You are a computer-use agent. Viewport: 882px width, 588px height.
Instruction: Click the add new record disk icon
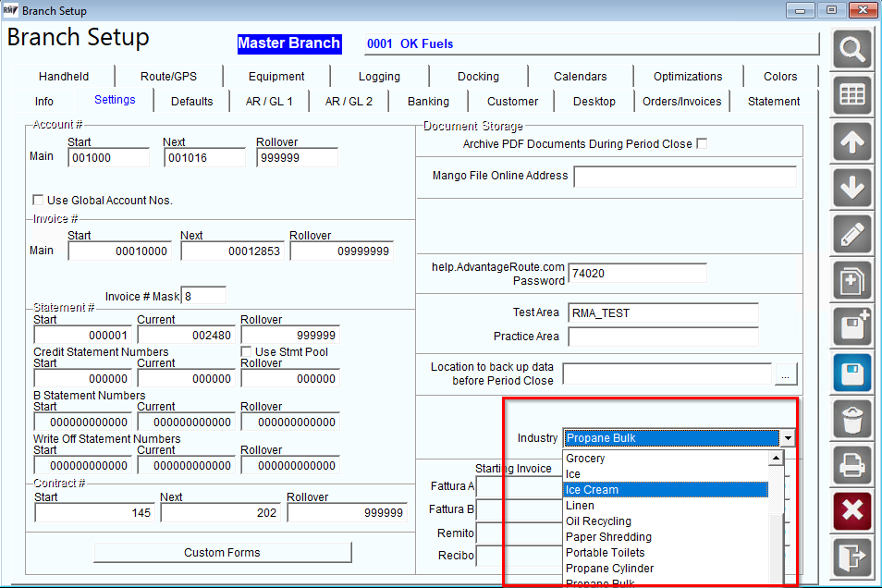coord(852,327)
